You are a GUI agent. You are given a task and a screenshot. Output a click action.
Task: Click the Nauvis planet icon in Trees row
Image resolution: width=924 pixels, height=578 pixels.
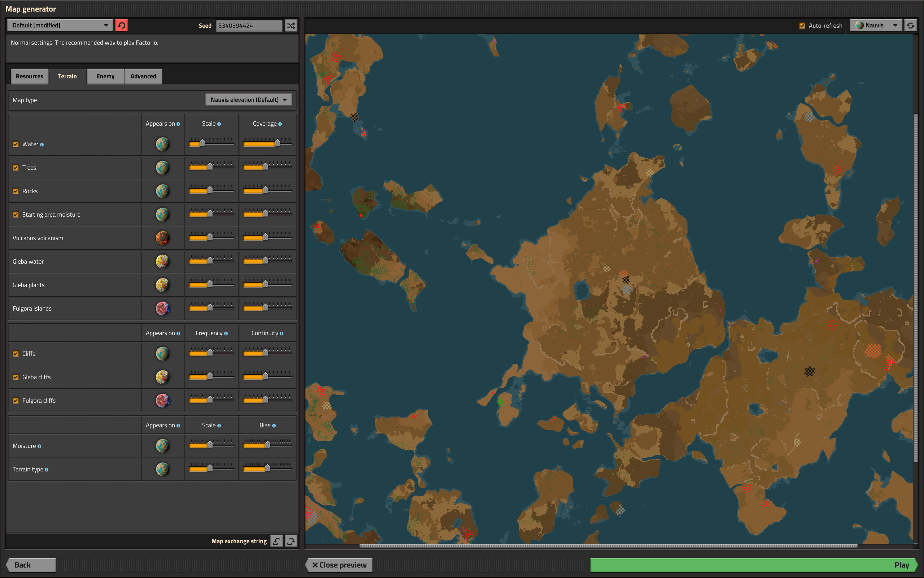162,167
